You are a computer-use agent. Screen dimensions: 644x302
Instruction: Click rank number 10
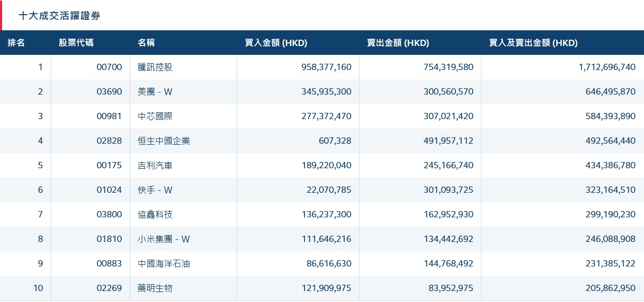[x=38, y=288]
